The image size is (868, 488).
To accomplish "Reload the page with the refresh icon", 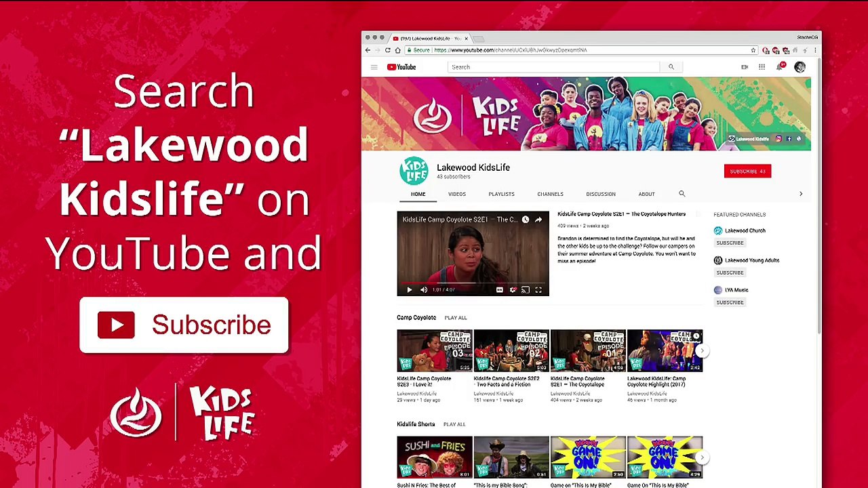I will pyautogui.click(x=388, y=50).
